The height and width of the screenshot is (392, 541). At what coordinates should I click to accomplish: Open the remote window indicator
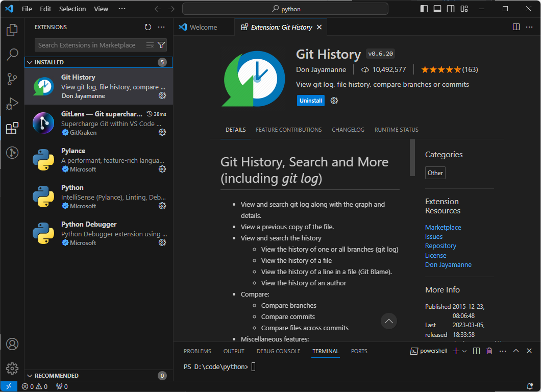tap(8, 386)
